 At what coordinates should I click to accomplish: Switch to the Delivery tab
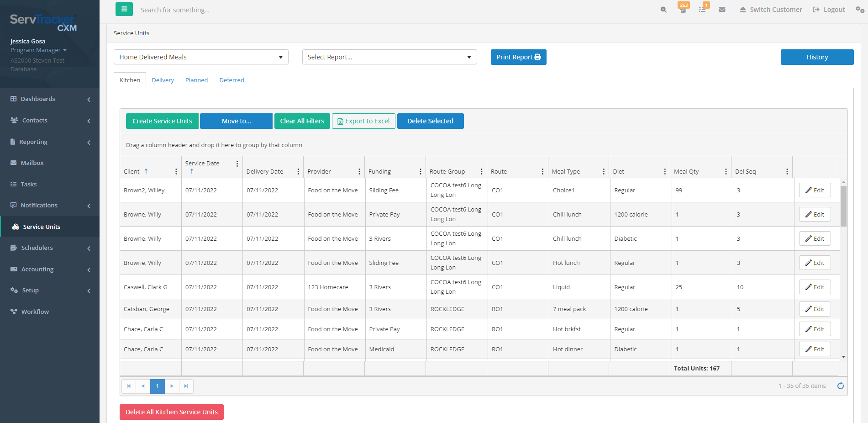coord(163,80)
